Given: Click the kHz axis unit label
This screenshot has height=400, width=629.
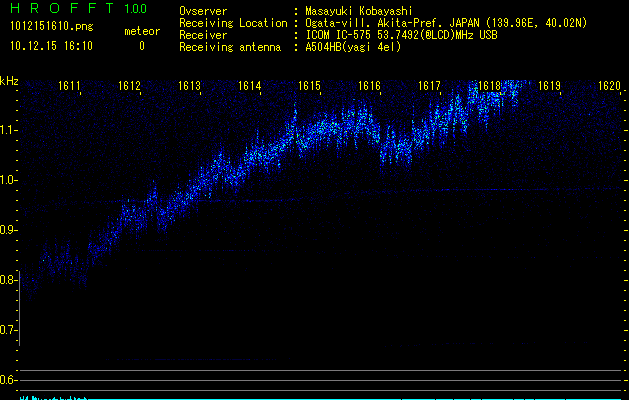Looking at the screenshot, I should click(x=9, y=81).
